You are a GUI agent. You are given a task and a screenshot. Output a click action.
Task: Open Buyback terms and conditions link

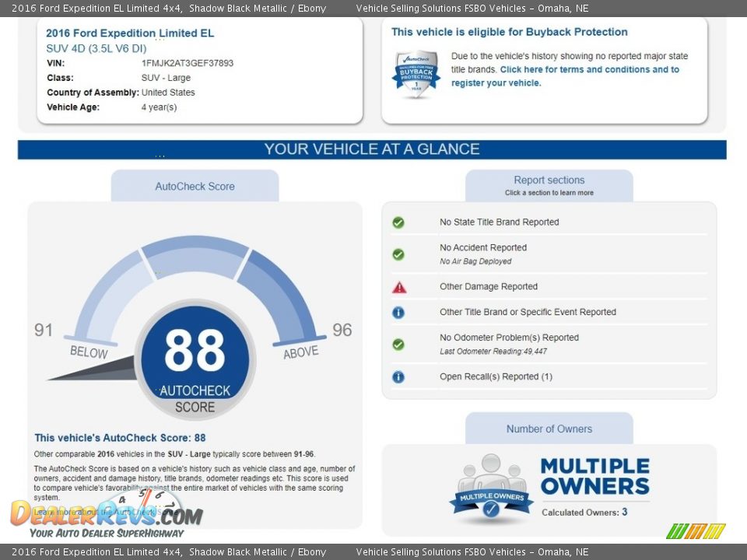(566, 76)
